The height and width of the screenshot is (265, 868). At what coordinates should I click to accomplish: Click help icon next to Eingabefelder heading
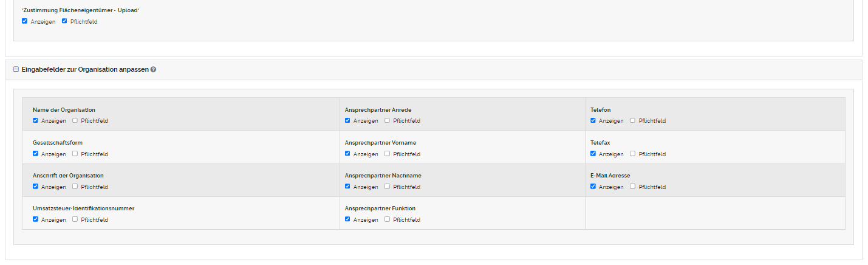(x=154, y=69)
